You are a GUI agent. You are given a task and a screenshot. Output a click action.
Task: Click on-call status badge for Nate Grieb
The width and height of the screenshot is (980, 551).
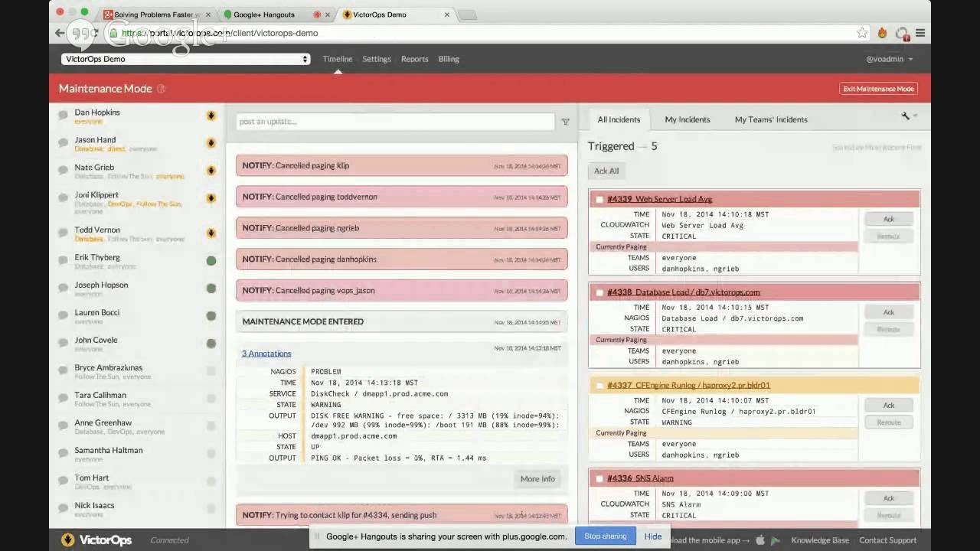point(211,171)
